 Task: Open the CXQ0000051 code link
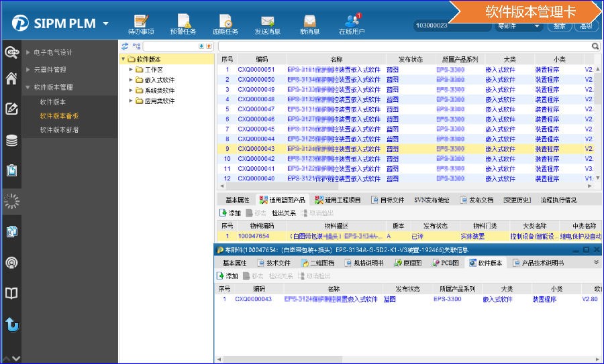click(x=256, y=69)
